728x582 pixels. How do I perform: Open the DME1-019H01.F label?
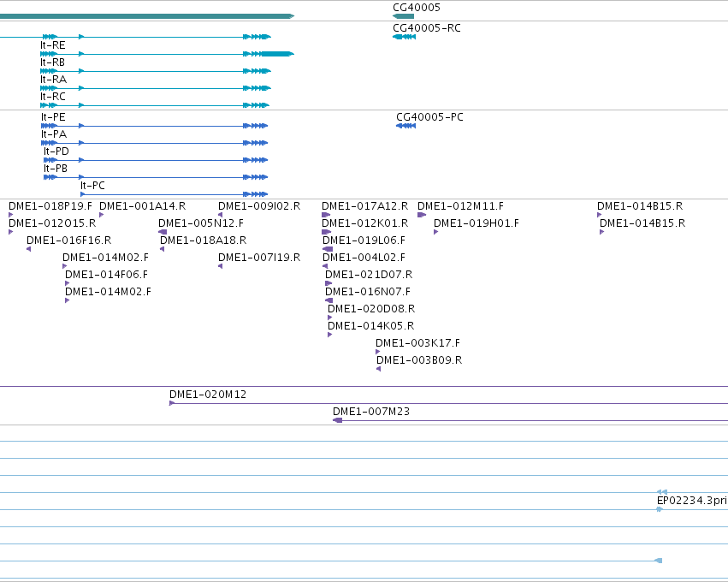tap(476, 223)
